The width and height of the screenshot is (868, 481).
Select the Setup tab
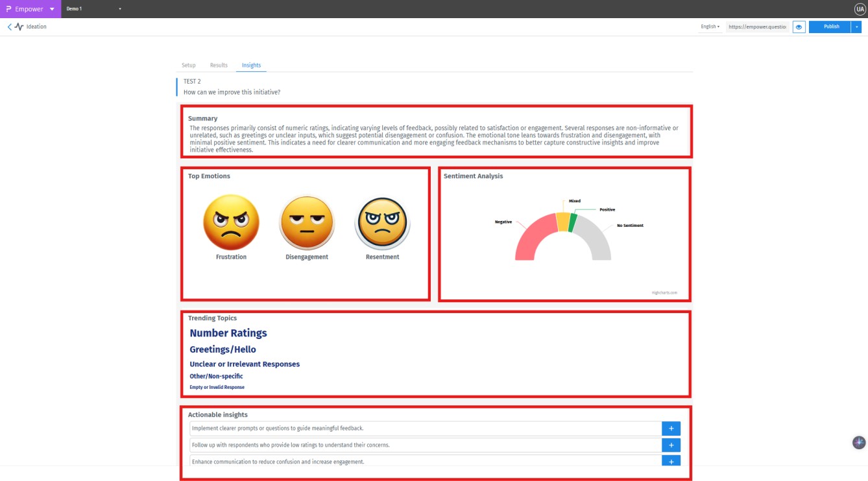click(x=188, y=65)
